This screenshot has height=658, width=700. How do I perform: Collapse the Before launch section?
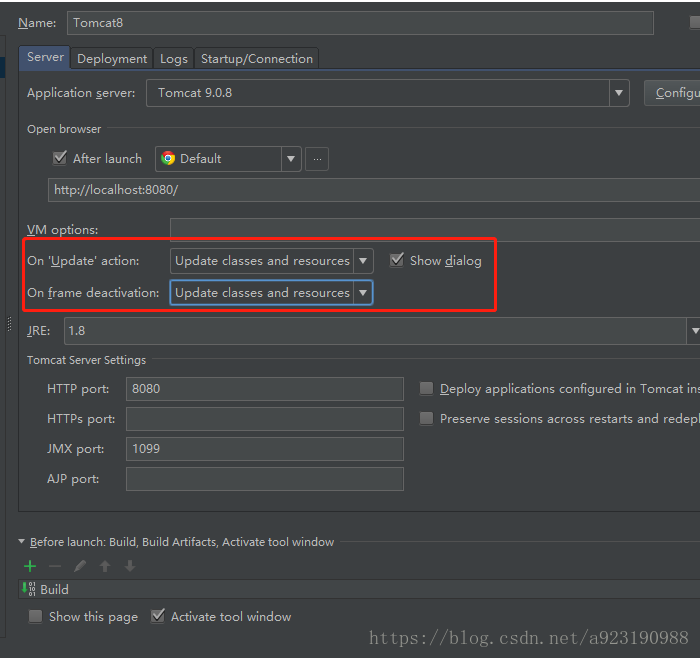click(x=21, y=541)
